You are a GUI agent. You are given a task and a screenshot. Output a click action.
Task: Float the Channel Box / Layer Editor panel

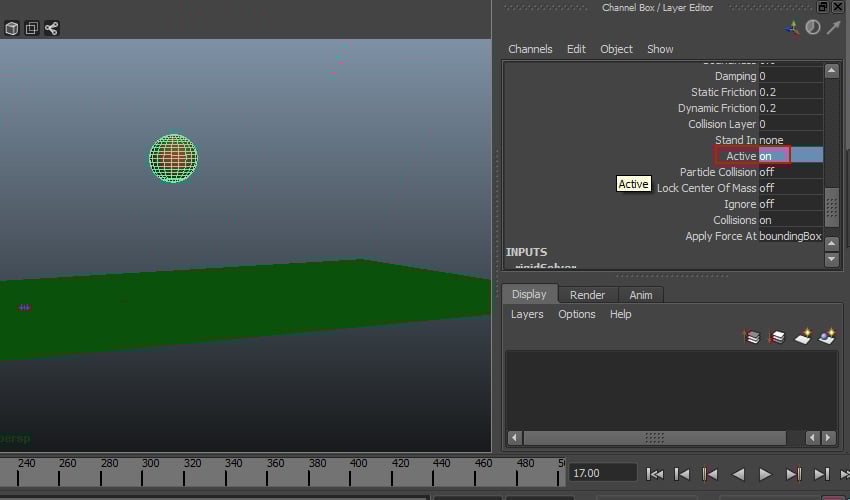click(x=822, y=7)
